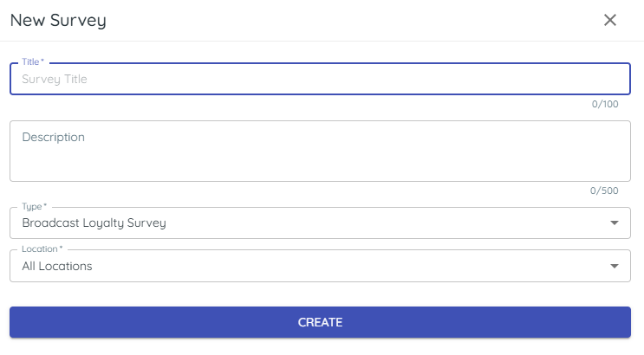Image resolution: width=644 pixels, height=355 pixels.
Task: Click the Type* field label
Action: point(34,206)
